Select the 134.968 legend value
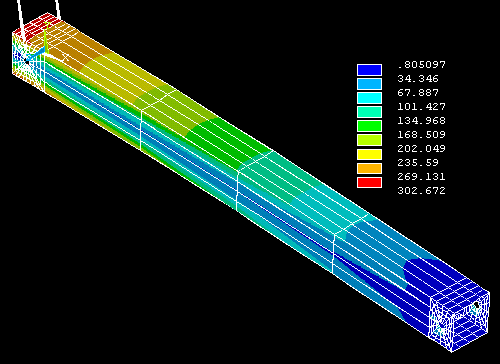The image size is (500, 364). click(x=421, y=120)
